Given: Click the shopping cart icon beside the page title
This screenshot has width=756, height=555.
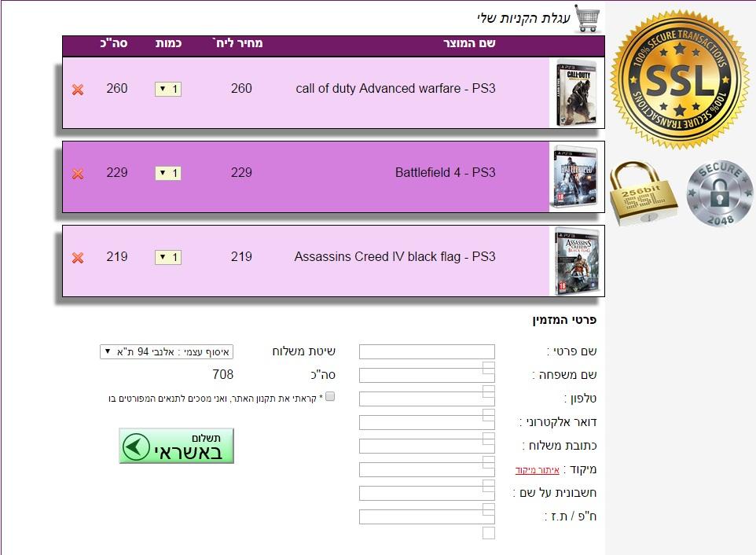Looking at the screenshot, I should click(587, 19).
